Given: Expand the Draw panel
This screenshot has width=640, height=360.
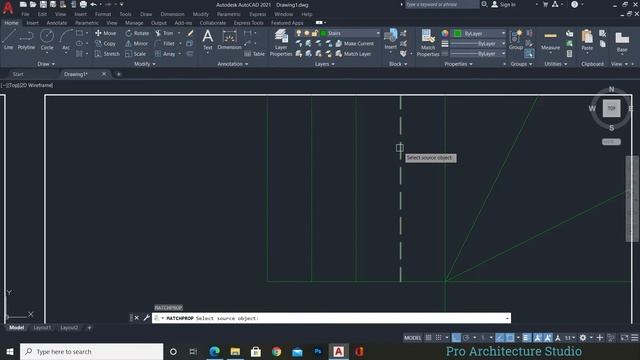Looking at the screenshot, I should (46, 64).
